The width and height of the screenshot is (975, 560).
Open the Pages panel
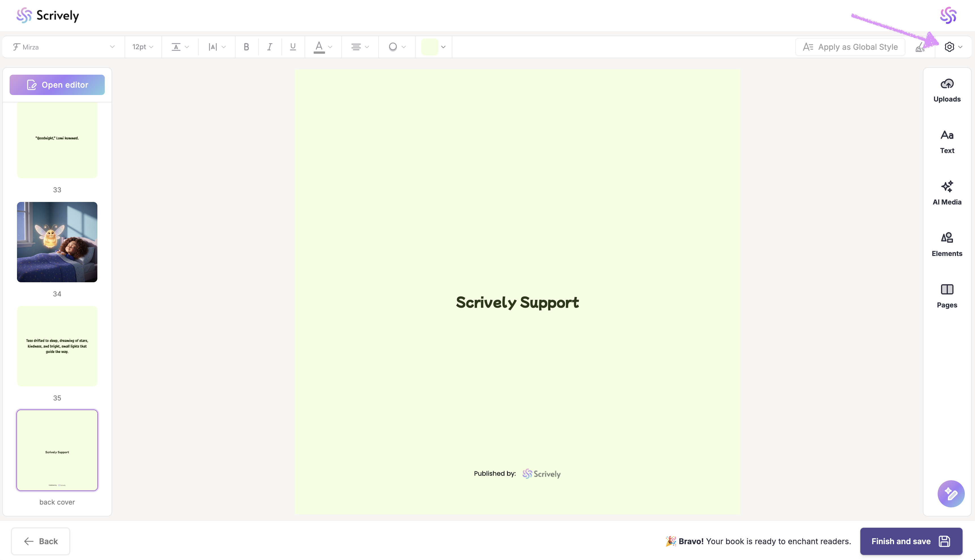pyautogui.click(x=946, y=296)
